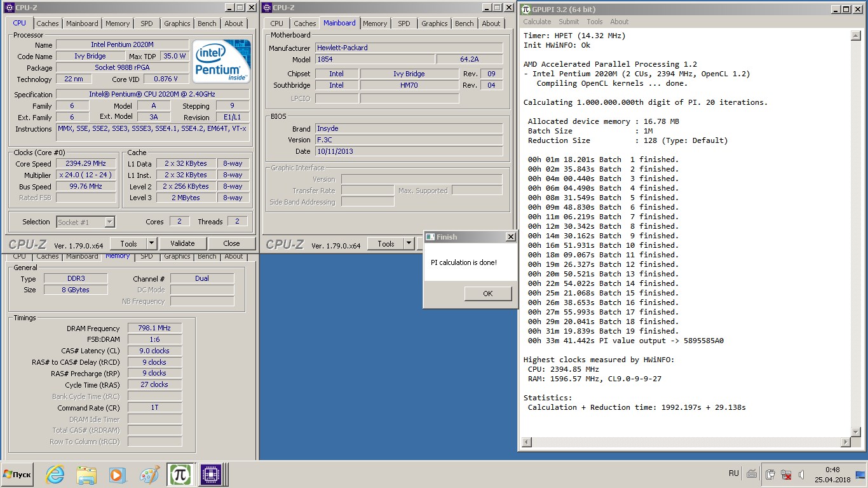Open SPD tab in Mainboard window
Screen dimensions: 868x488
tap(404, 24)
